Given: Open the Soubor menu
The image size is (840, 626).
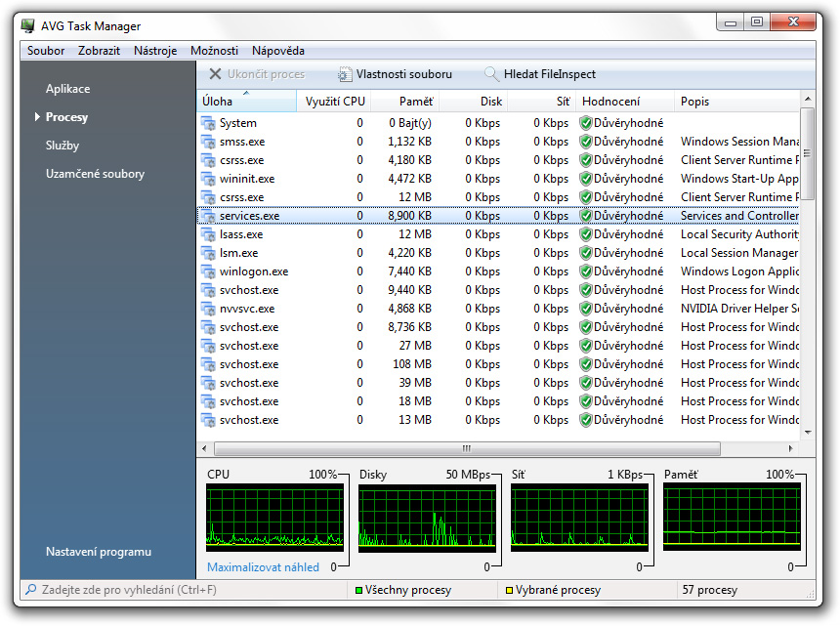Looking at the screenshot, I should 46,51.
